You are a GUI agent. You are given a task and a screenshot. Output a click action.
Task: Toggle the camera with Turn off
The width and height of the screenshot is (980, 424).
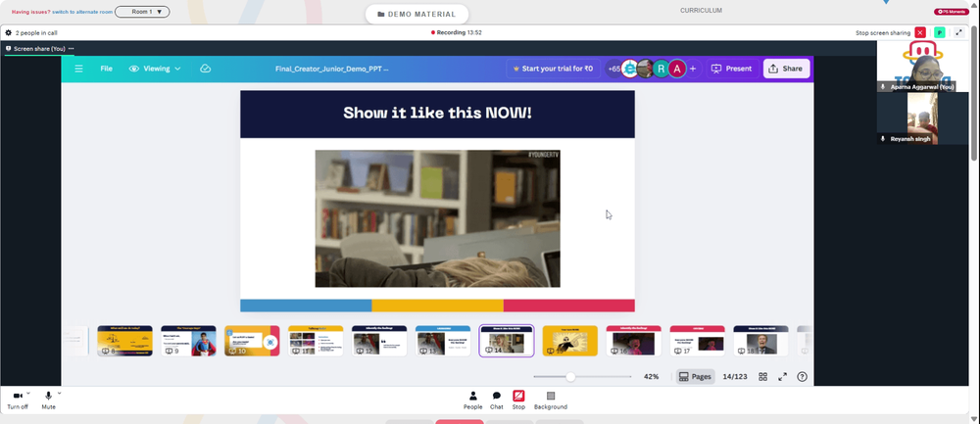[18, 400]
